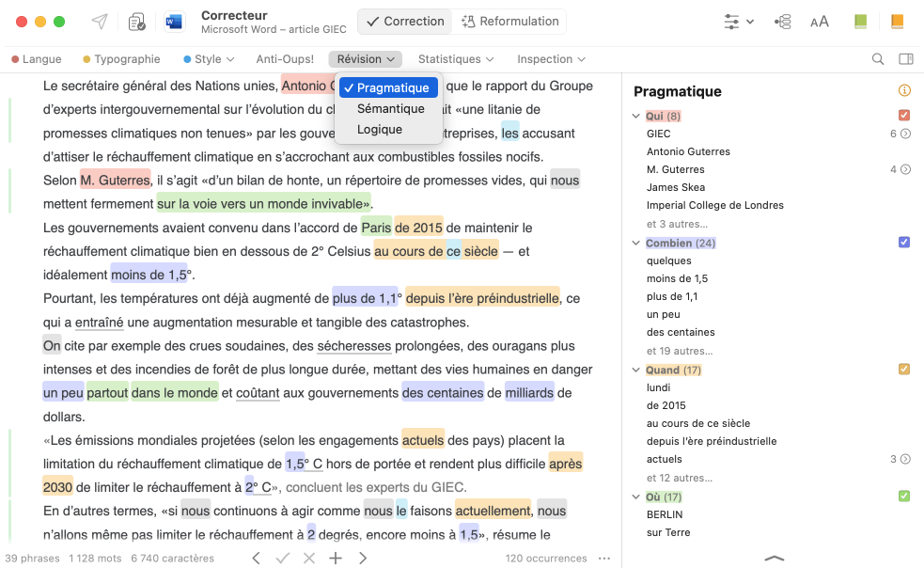
Task: Choose Logique in the Révision menu
Action: pos(380,130)
